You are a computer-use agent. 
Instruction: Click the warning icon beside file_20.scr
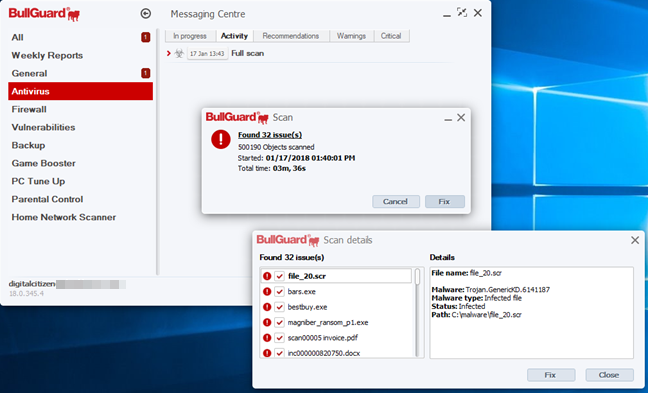267,276
